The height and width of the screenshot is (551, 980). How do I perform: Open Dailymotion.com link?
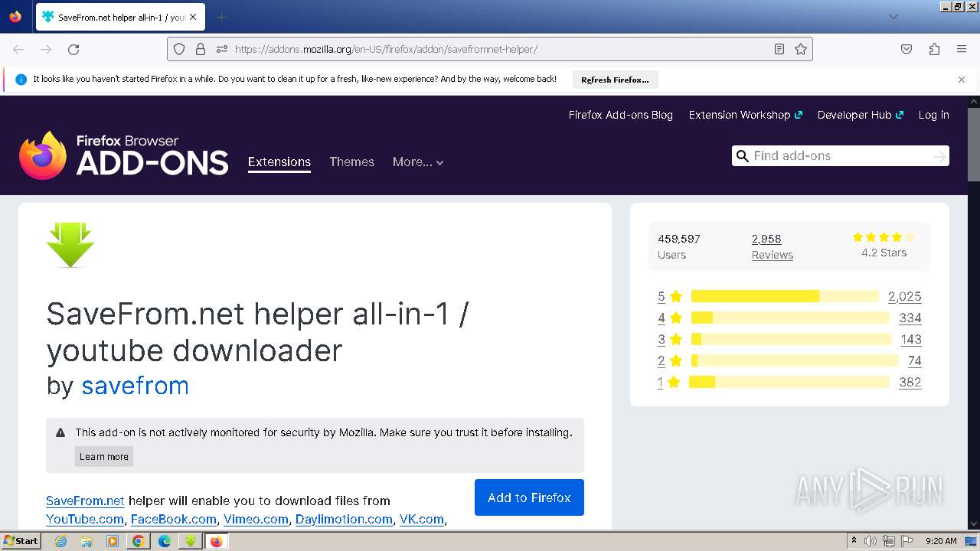[x=344, y=519]
